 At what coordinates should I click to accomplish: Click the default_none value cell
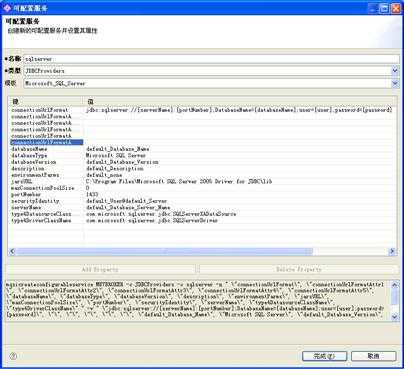(104, 175)
